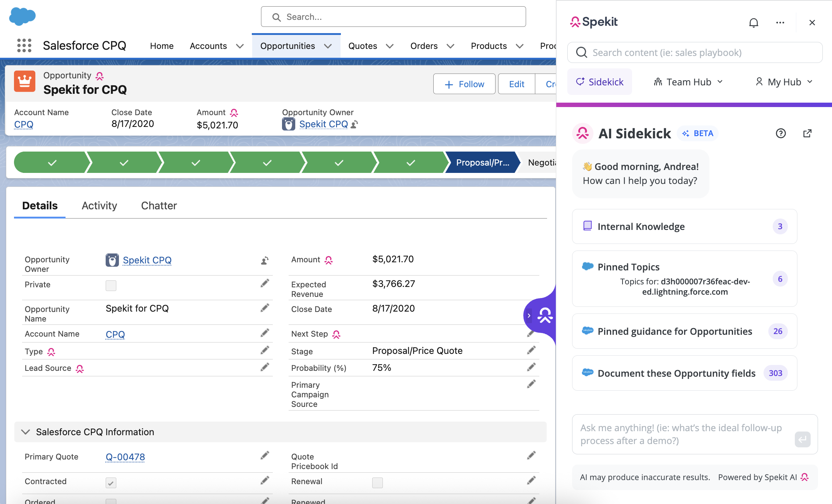Click the Follow button

464,84
